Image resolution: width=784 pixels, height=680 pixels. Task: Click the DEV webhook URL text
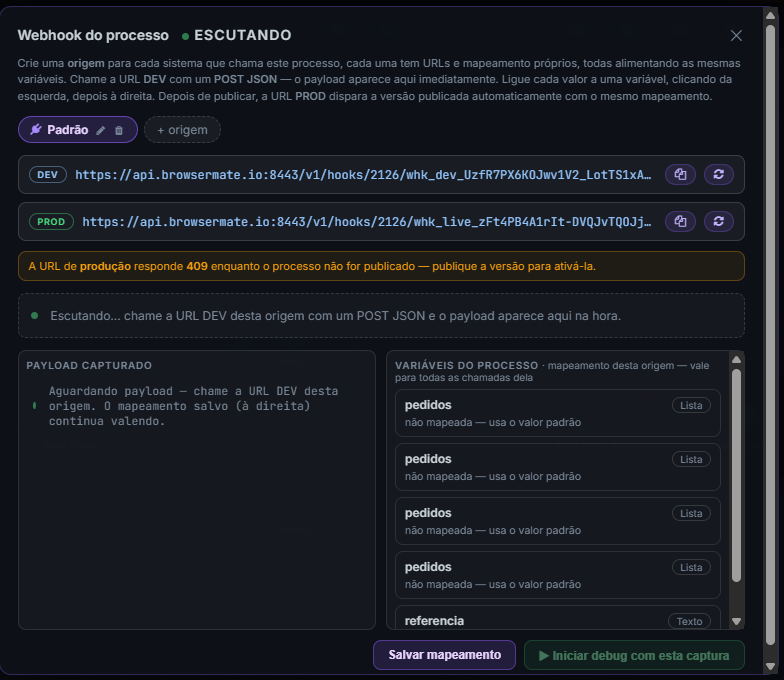pyautogui.click(x=363, y=174)
